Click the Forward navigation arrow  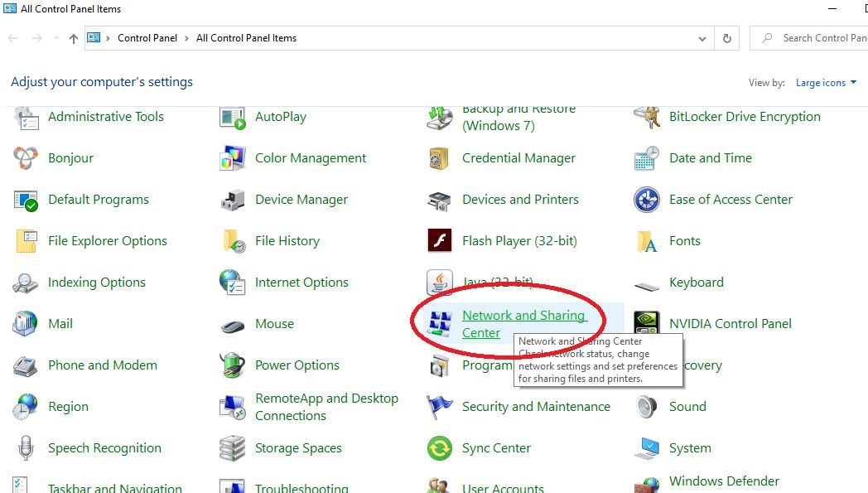tap(36, 38)
